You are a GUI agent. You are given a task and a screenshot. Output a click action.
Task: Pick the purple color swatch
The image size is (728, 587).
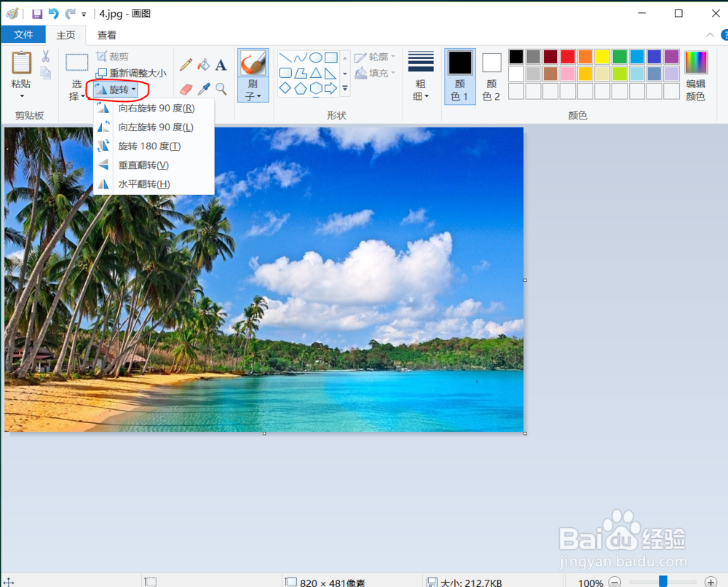(671, 57)
